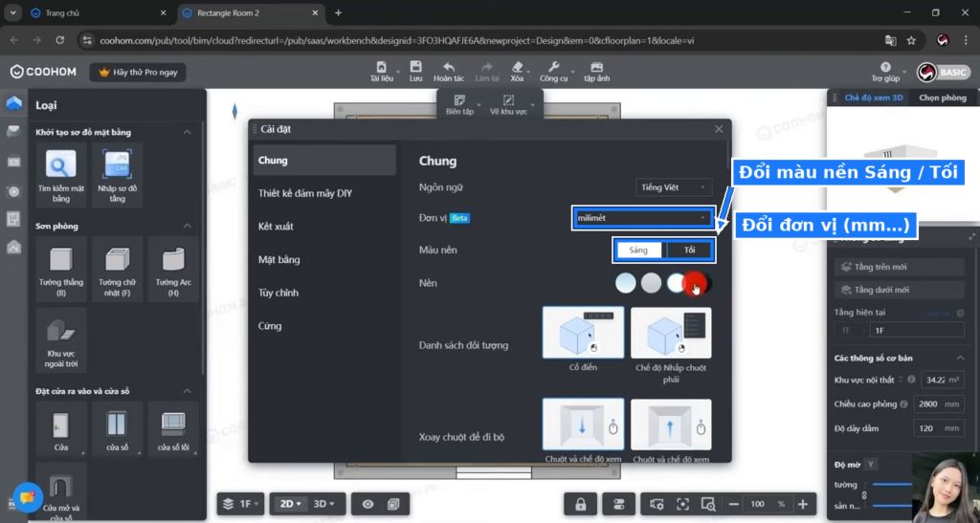
Task: Click the Hoàn tác undo icon
Action: click(x=449, y=67)
